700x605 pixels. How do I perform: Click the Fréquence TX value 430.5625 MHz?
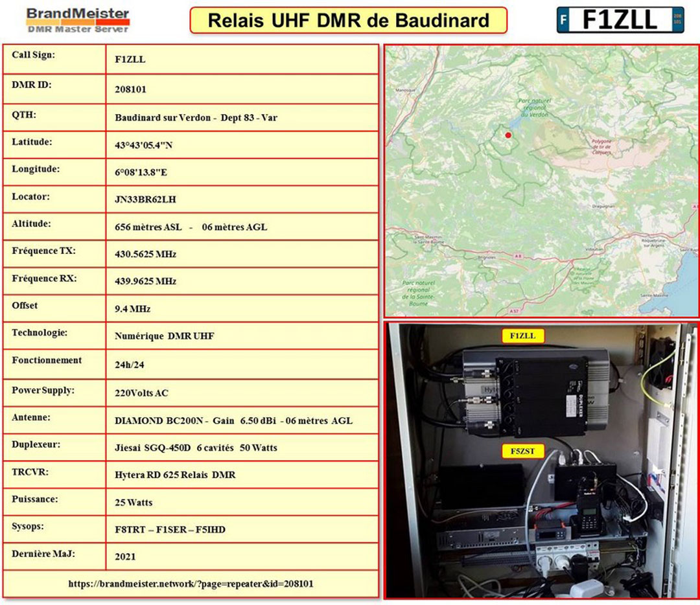tap(145, 254)
